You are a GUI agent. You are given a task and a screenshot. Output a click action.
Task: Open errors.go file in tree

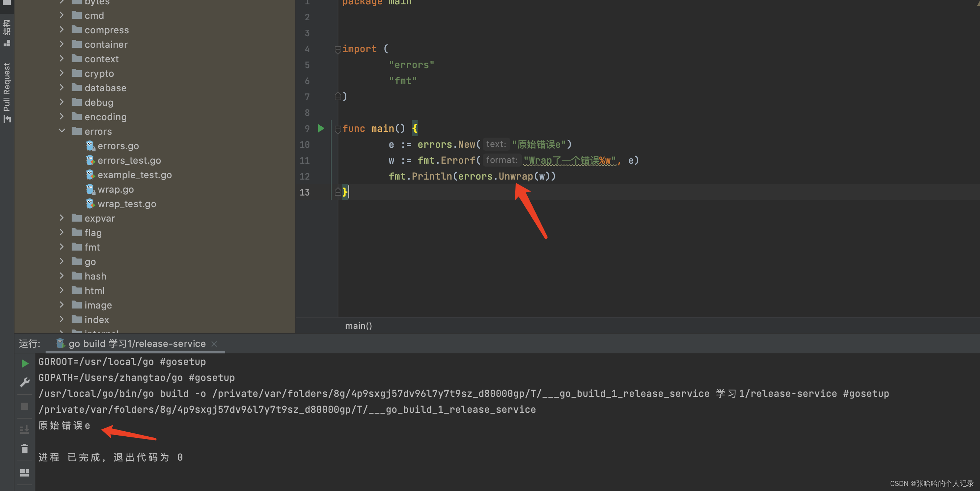(118, 146)
